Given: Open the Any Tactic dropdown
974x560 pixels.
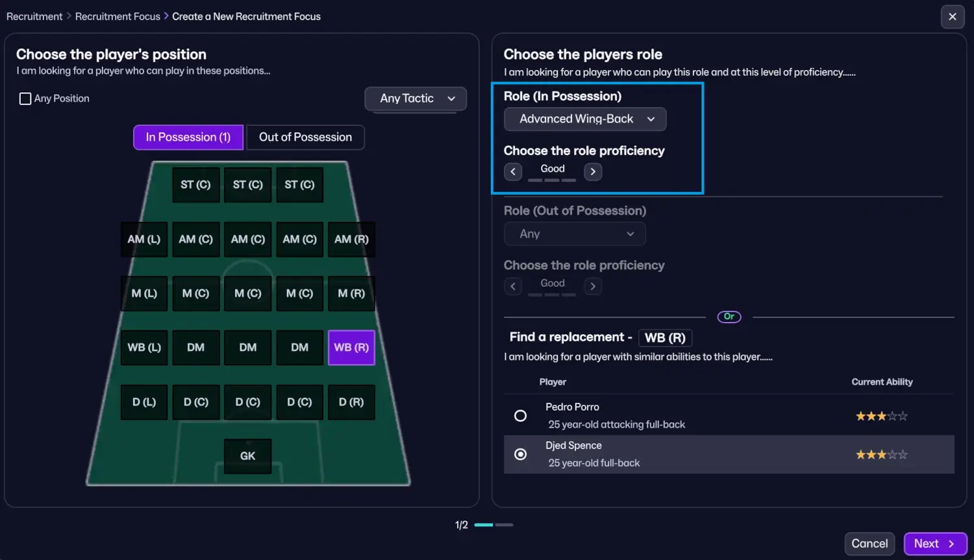Looking at the screenshot, I should [x=416, y=99].
